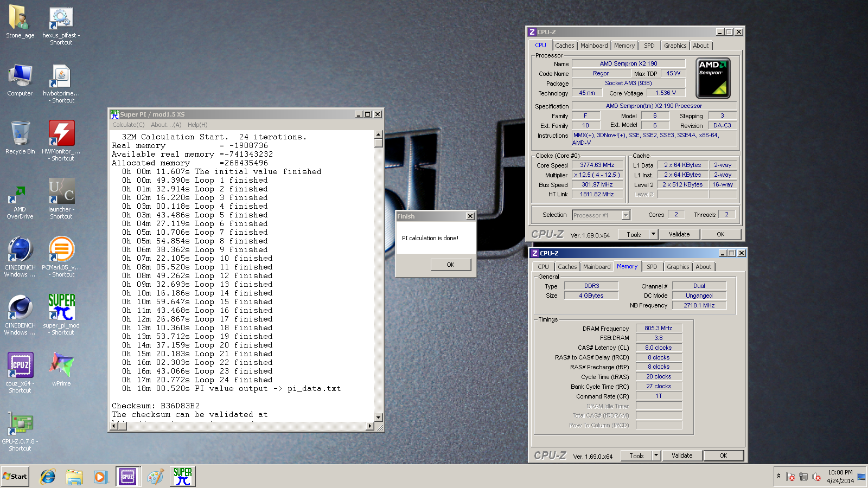Click Super PI horizontal scroll right arrow

click(x=370, y=426)
